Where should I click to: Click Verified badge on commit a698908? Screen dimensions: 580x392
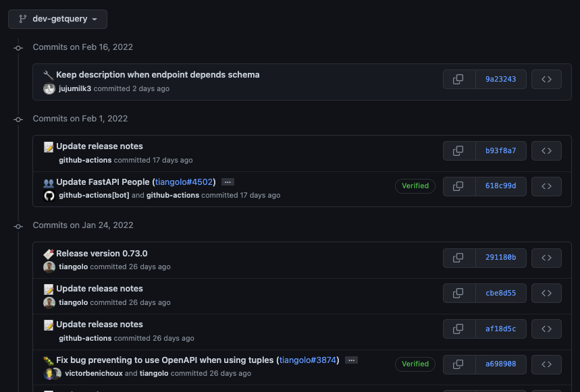click(x=415, y=364)
